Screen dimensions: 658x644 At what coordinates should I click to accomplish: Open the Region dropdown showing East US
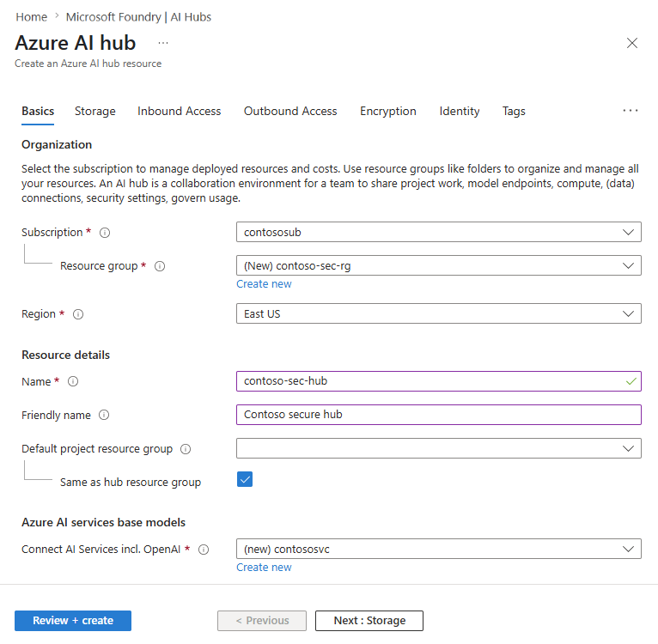click(x=439, y=313)
